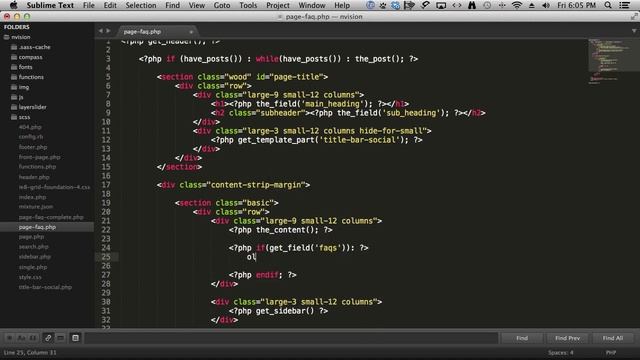Click the binoculars menu bar icon
Image resolution: width=640 pixels, height=360 pixels.
(x=472, y=5)
